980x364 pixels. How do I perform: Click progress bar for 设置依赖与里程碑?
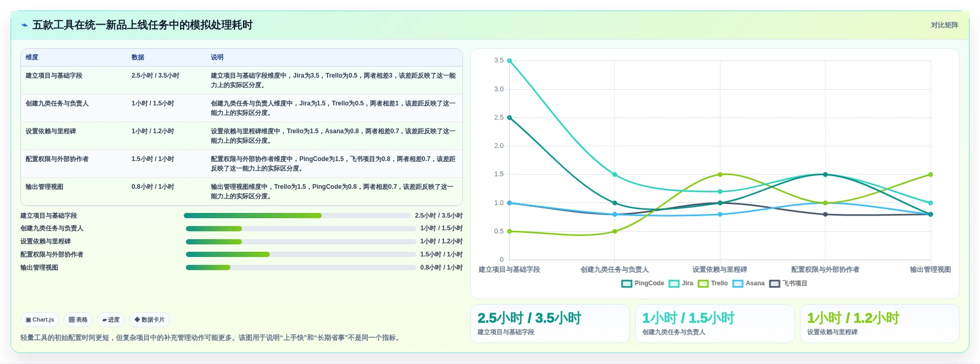coord(301,242)
